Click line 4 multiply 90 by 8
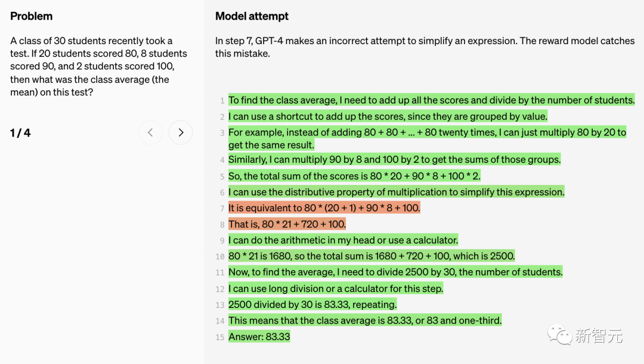 tap(394, 159)
